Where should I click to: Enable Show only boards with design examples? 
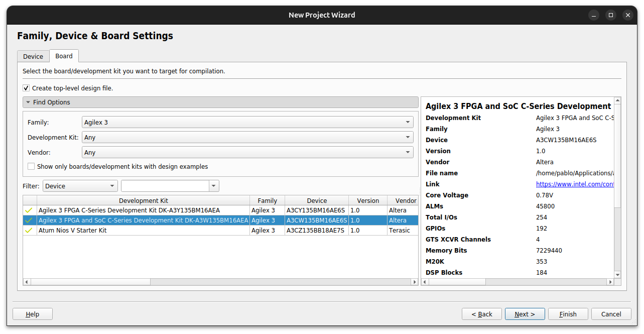click(31, 166)
